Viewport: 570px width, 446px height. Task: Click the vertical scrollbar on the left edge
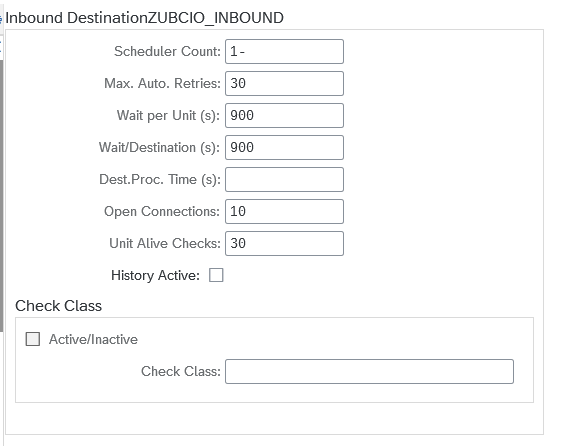click(1, 196)
